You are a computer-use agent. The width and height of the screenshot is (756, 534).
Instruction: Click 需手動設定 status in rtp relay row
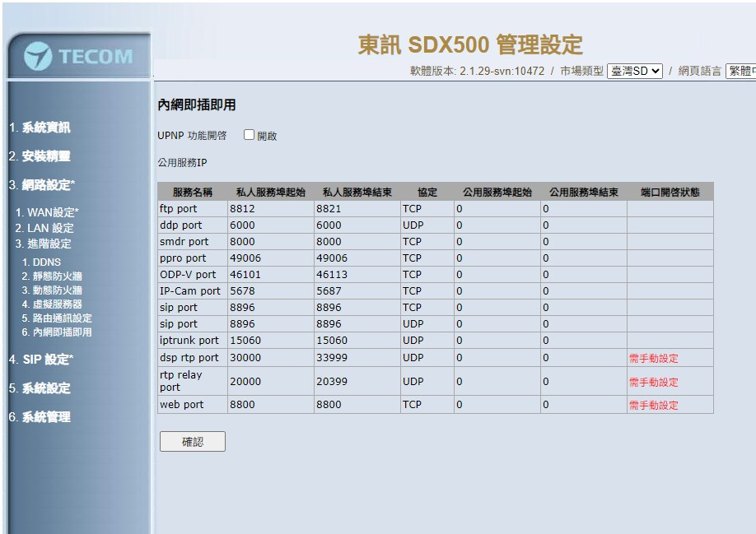coord(654,383)
